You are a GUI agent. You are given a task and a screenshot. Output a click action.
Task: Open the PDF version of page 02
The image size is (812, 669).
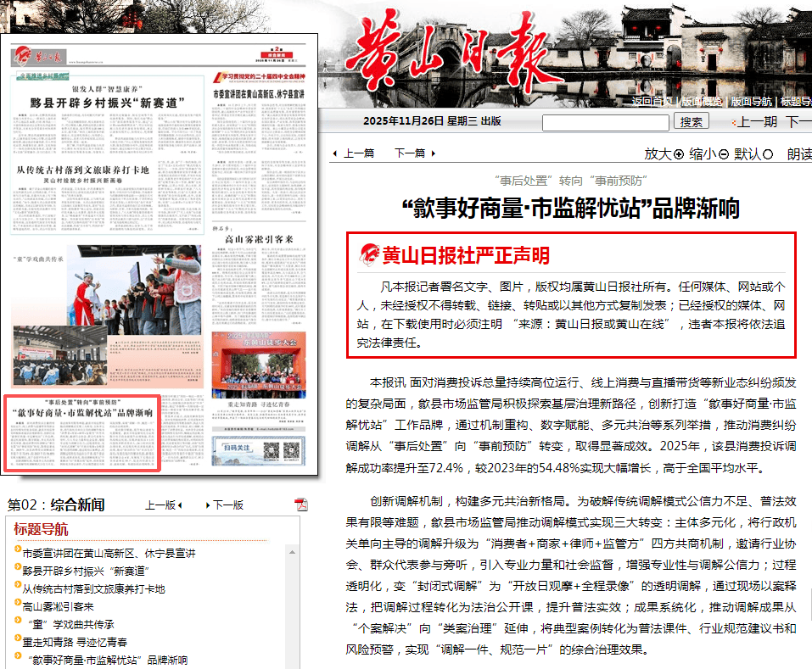tap(300, 505)
